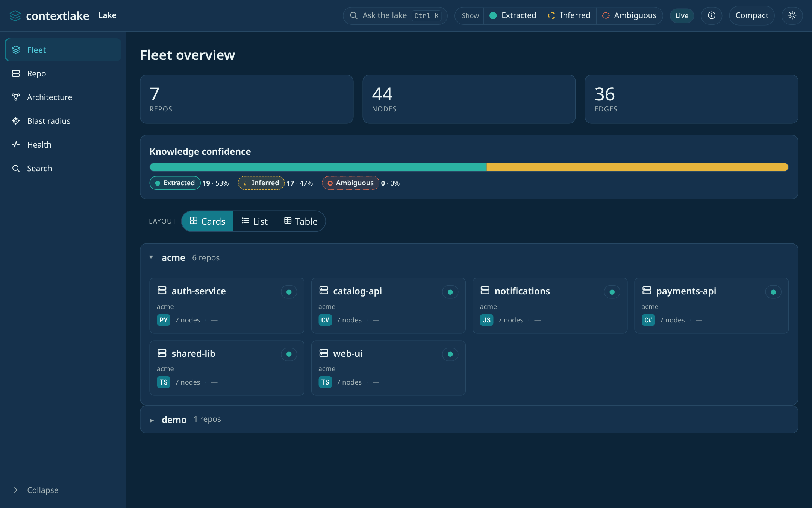The height and width of the screenshot is (508, 812).
Task: Click '19 · 53%' extracted count
Action: pos(215,183)
